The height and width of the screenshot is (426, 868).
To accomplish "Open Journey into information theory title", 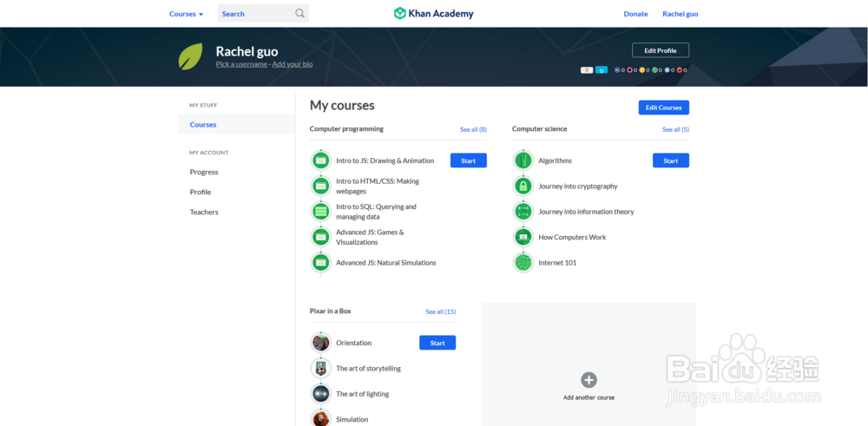I will (586, 212).
